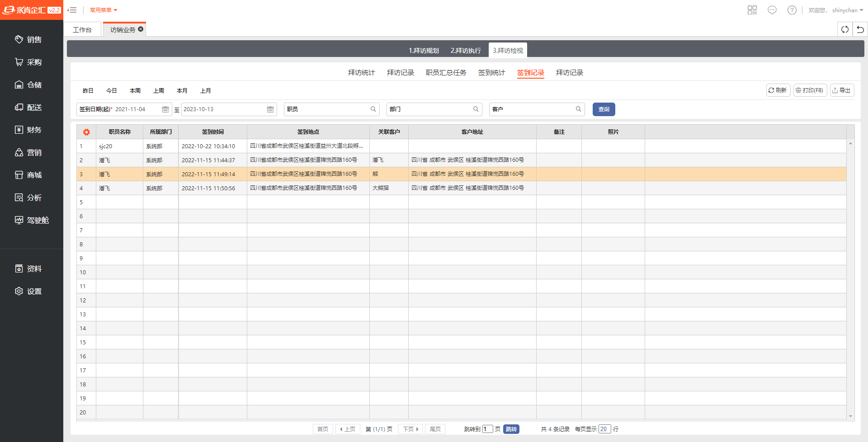
Task: Open the 驾驶舱 dashboard cockpit
Action: coord(32,221)
